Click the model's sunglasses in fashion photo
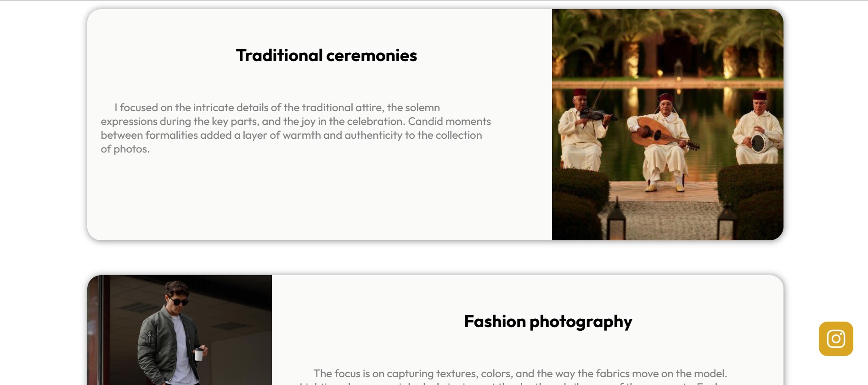Screen dimensions: 868x385 (179, 301)
